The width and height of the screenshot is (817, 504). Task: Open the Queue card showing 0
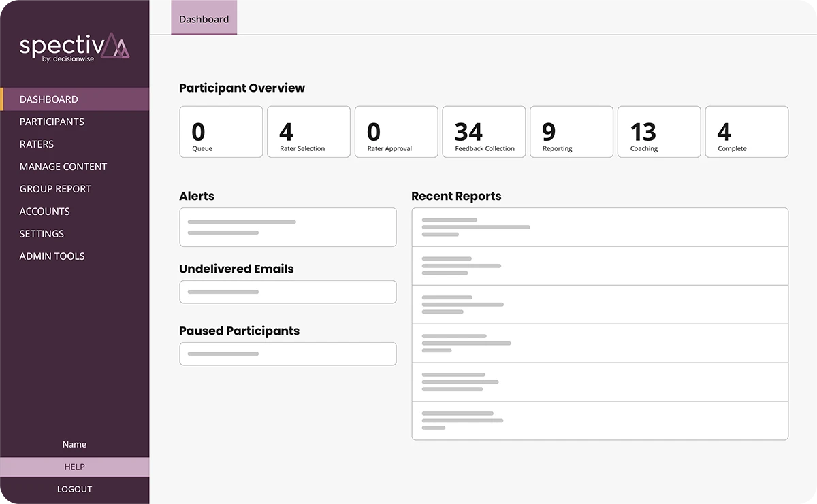click(221, 132)
